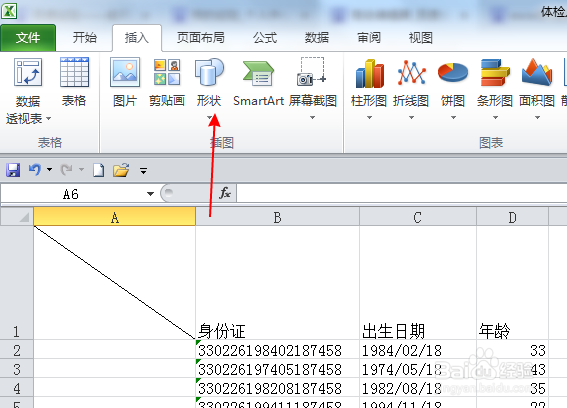The height and width of the screenshot is (408, 567).
Task: Switch to the Formulas (公式) tab
Action: (265, 38)
